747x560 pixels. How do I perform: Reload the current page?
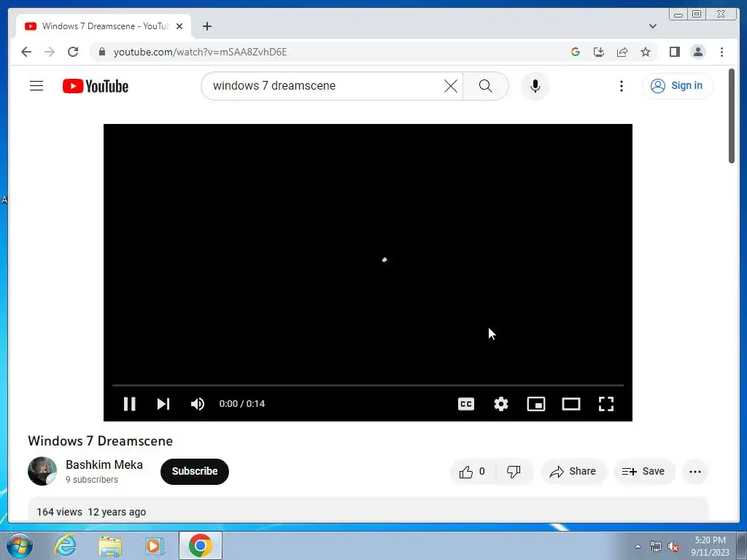pyautogui.click(x=73, y=52)
